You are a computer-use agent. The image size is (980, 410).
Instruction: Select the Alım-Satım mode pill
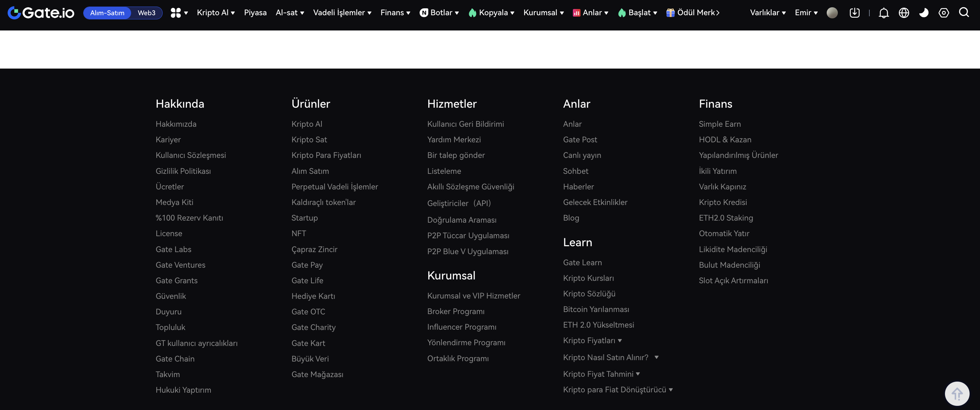(x=107, y=12)
